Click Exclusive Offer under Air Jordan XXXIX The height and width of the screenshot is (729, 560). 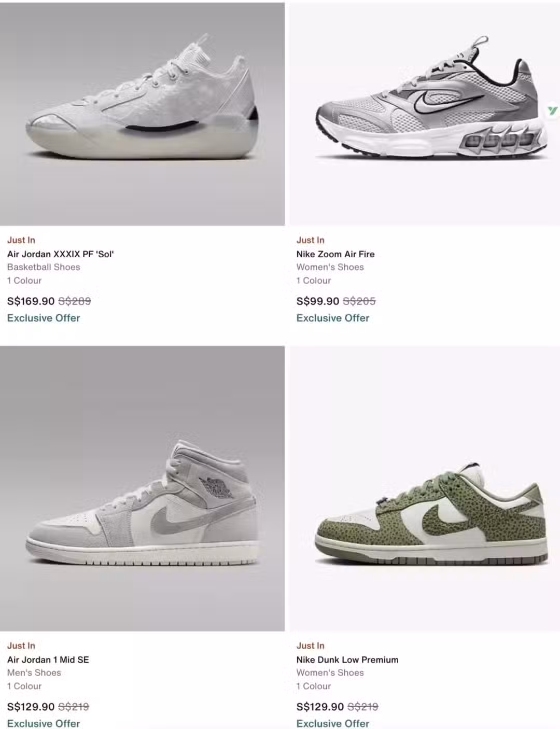click(x=44, y=318)
